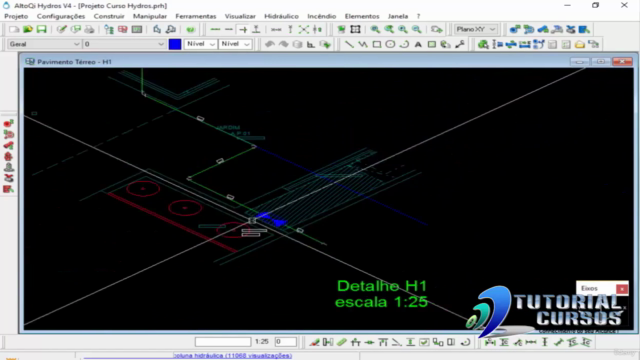Close the Eixos floating panel
This screenshot has height=360, width=640.
point(622,289)
